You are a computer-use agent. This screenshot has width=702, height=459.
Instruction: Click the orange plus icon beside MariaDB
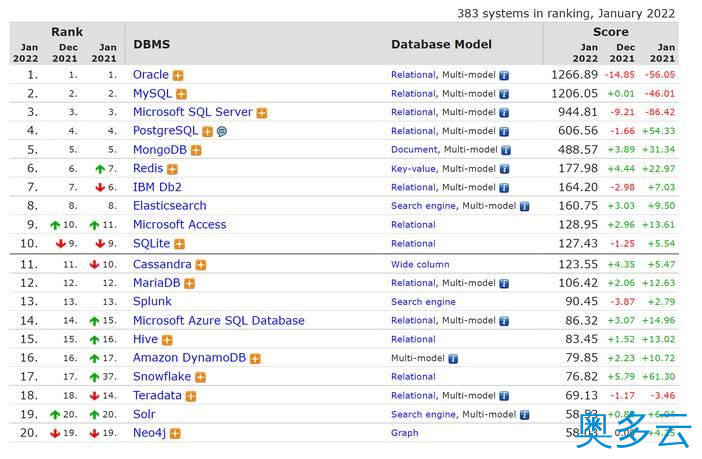click(x=190, y=283)
